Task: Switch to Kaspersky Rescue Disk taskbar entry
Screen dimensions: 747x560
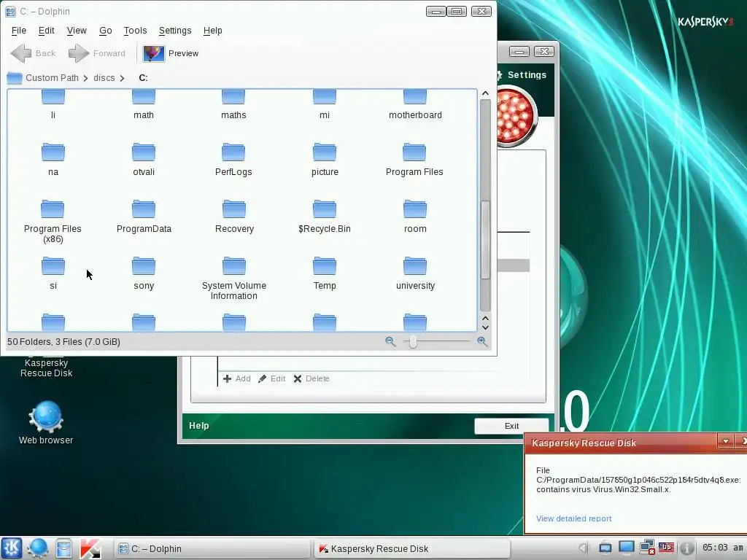Action: (x=411, y=548)
